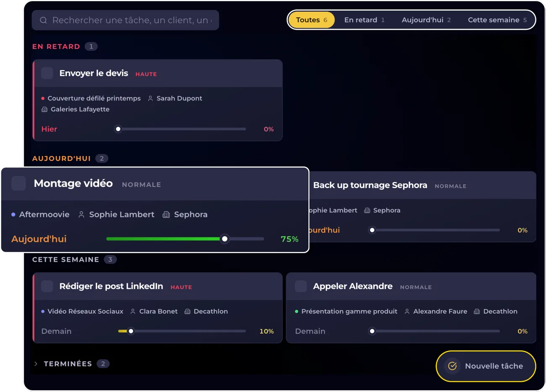
Task: Expand the Terminées section chevron
Action: click(36, 364)
